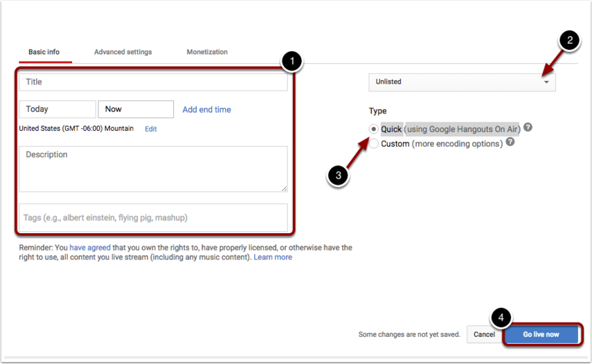Click 'Some changes are not yet saved.' text

(409, 334)
